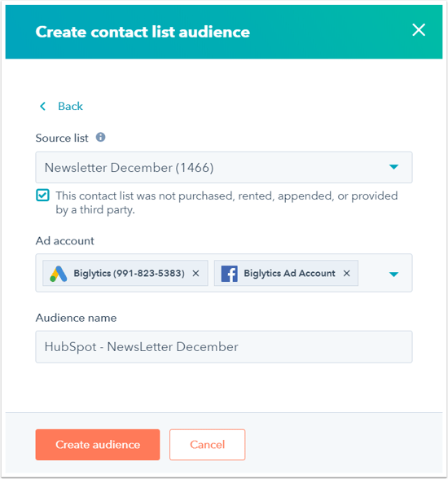The image size is (448, 479).
Task: Select the Biglytics Ad Account chip label
Action: tap(289, 273)
